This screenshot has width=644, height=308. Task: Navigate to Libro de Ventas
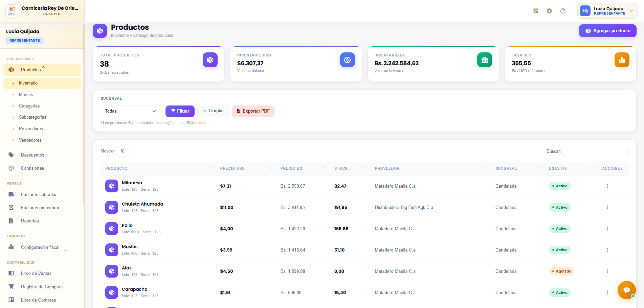click(36, 274)
